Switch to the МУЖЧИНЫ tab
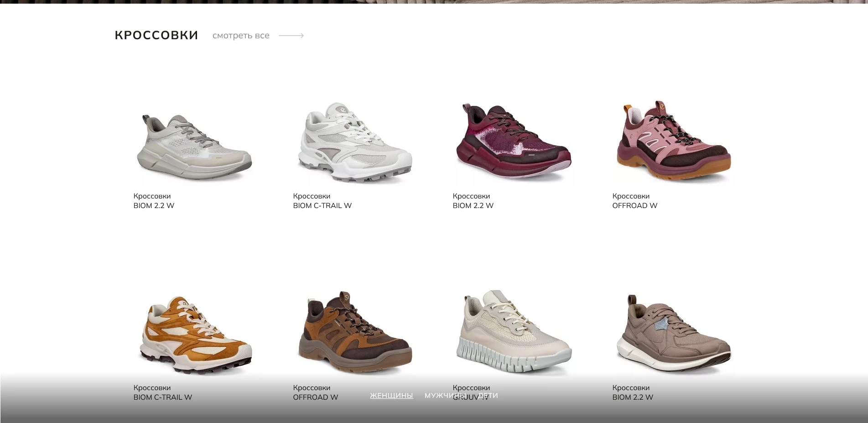The width and height of the screenshot is (868, 423). tap(446, 396)
